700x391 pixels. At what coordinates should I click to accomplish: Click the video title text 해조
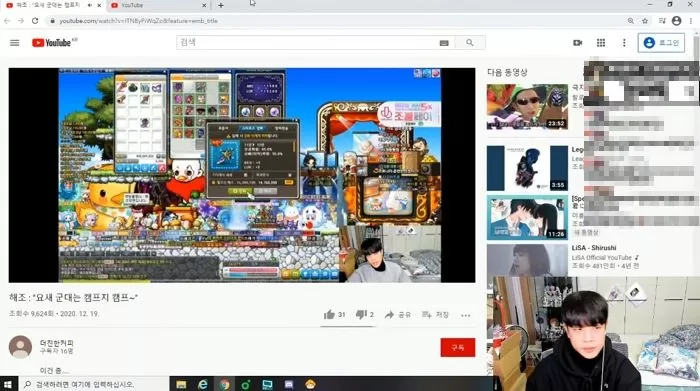tap(74, 297)
